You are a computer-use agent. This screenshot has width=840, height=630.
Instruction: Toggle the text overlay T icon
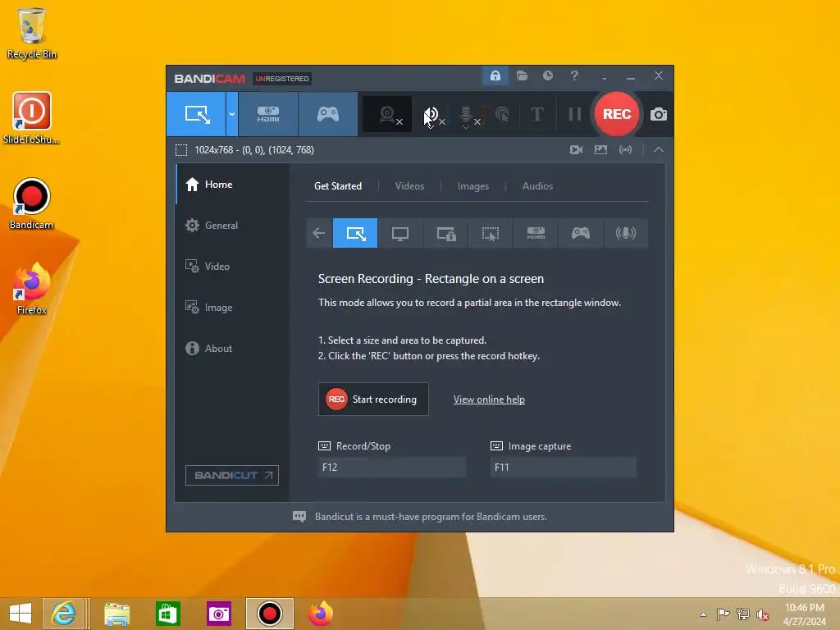coord(536,114)
